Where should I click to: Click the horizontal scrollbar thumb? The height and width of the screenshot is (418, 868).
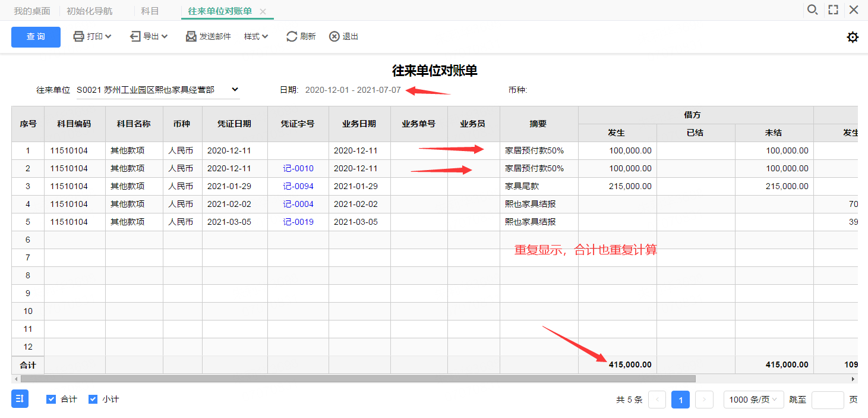(358, 379)
